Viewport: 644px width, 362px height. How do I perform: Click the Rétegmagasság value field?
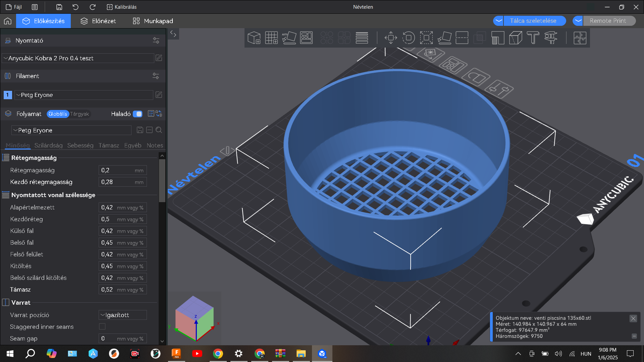tap(122, 170)
